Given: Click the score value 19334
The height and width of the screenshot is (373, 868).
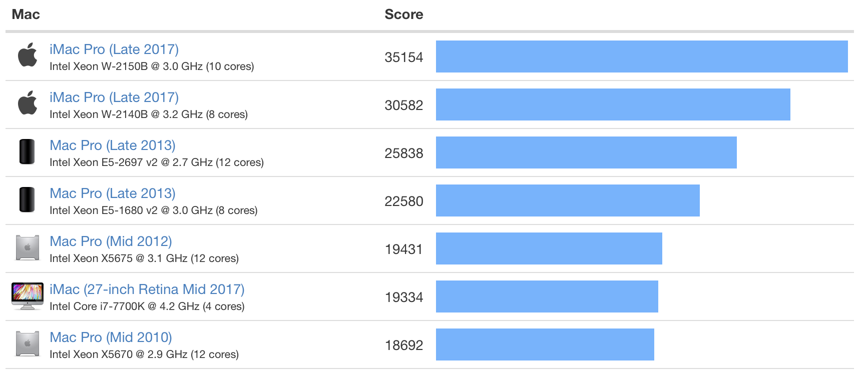Looking at the screenshot, I should click(x=403, y=297).
